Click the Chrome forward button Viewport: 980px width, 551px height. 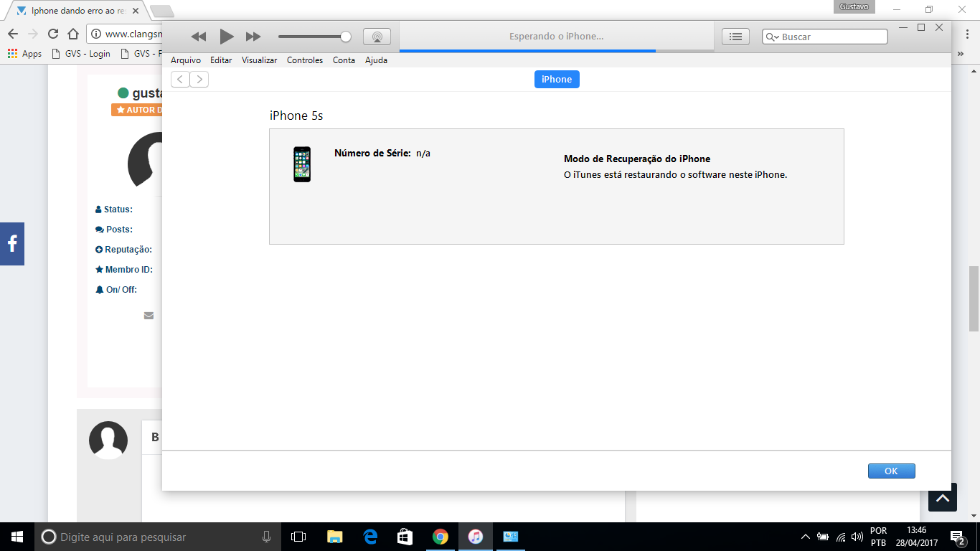click(x=32, y=34)
